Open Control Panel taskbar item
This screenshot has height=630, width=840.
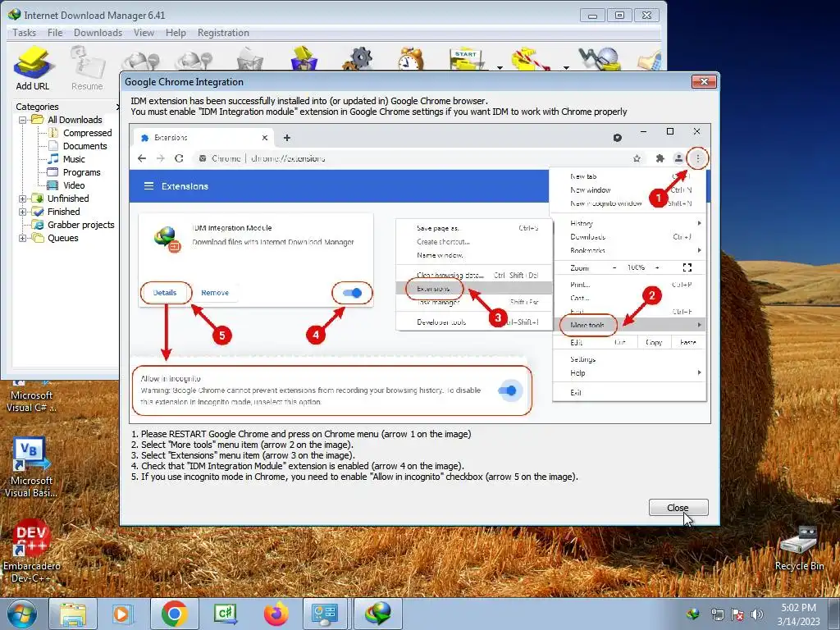pos(325,614)
